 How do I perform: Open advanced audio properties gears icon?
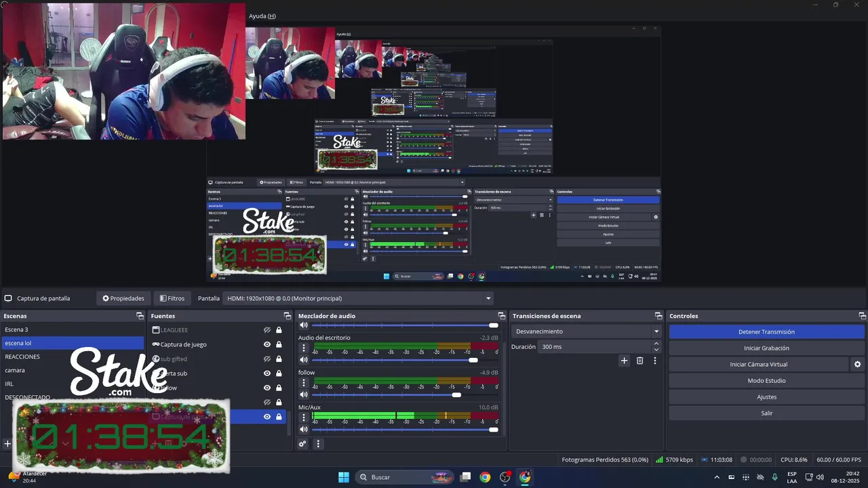[x=302, y=444]
